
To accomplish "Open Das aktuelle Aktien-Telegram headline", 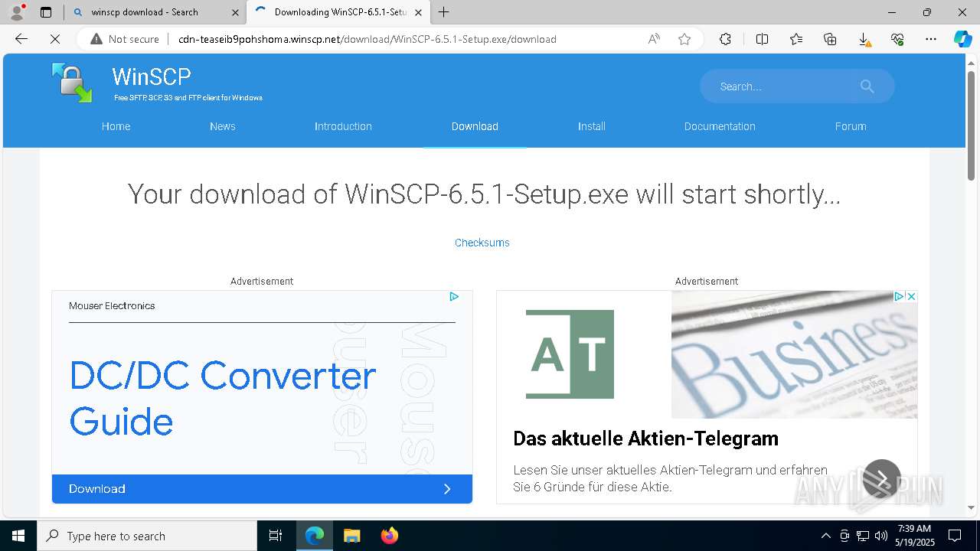I will (645, 439).
